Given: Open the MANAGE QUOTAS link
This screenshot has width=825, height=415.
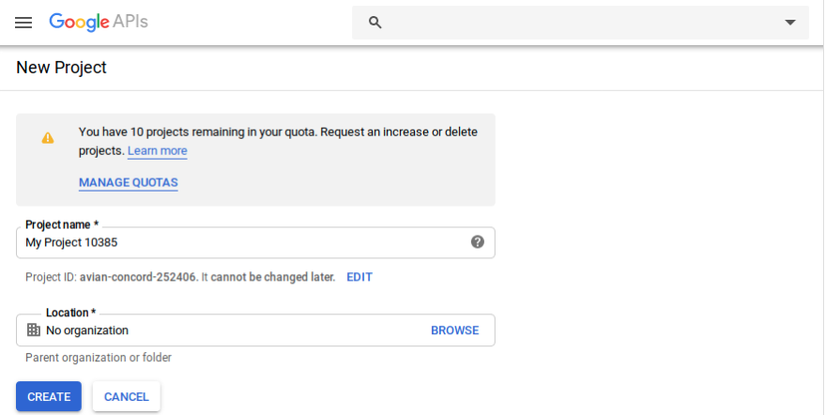Looking at the screenshot, I should [128, 183].
